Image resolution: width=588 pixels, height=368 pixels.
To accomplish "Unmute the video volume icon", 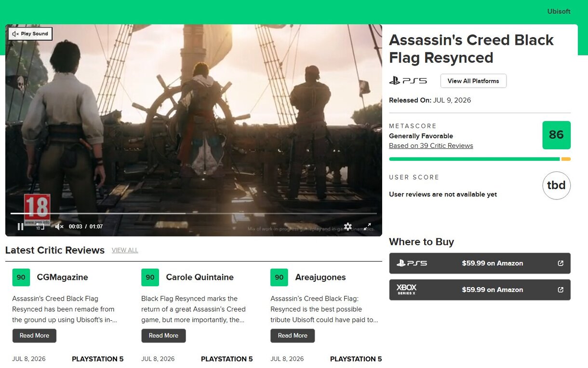I will (x=59, y=226).
